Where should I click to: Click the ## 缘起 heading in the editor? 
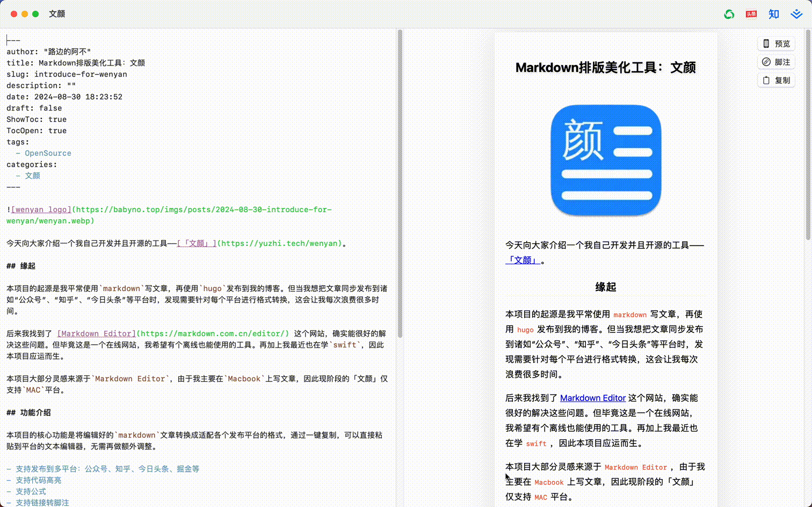coord(21,266)
